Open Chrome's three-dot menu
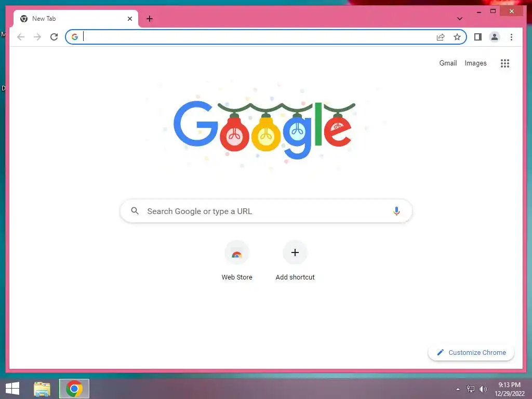This screenshot has width=532, height=399. click(511, 37)
